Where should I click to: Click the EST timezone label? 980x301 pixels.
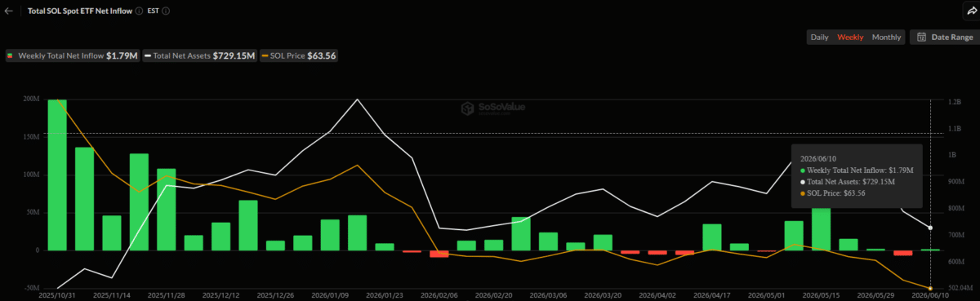pos(153,11)
